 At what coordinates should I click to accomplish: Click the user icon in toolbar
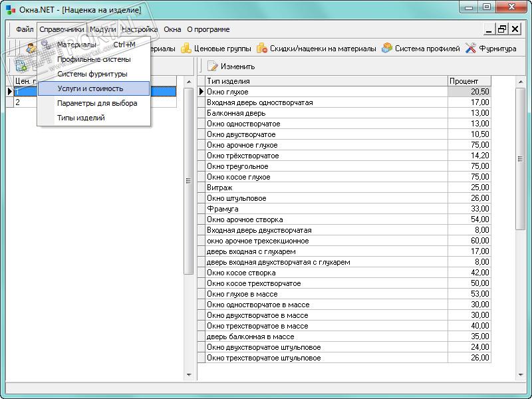[31, 48]
